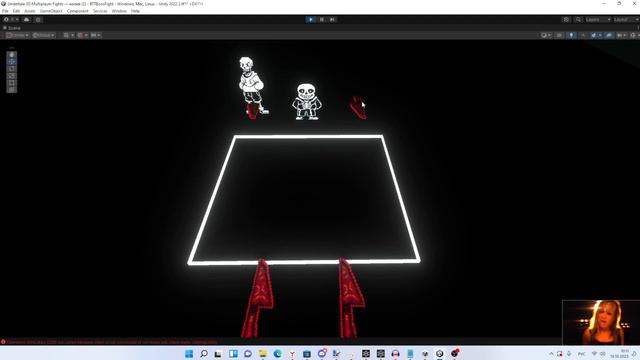Click the microphone tray icon

[569, 353]
